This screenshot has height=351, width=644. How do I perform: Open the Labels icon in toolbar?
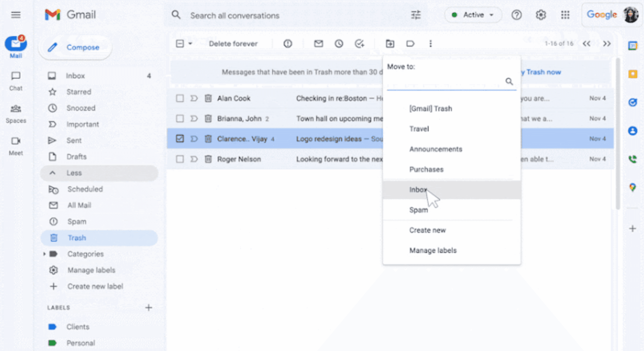(x=410, y=44)
